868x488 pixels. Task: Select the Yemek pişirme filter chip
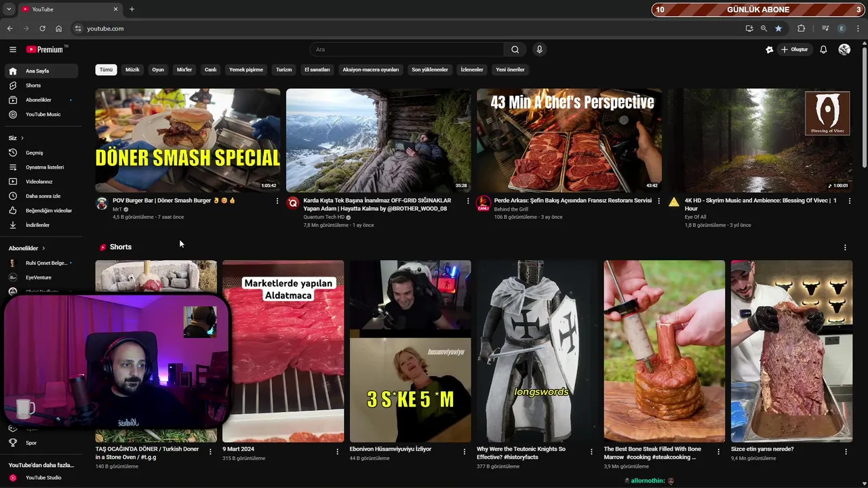coord(246,69)
